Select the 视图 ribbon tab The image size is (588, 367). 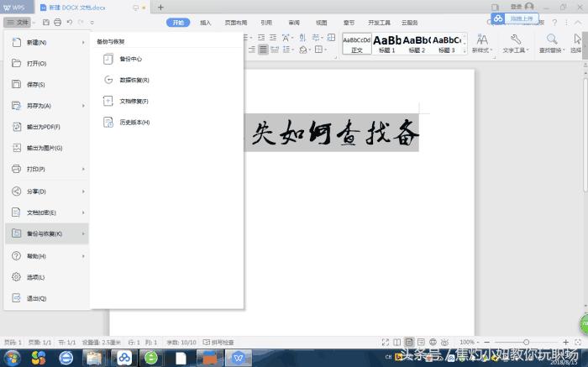[x=322, y=23]
